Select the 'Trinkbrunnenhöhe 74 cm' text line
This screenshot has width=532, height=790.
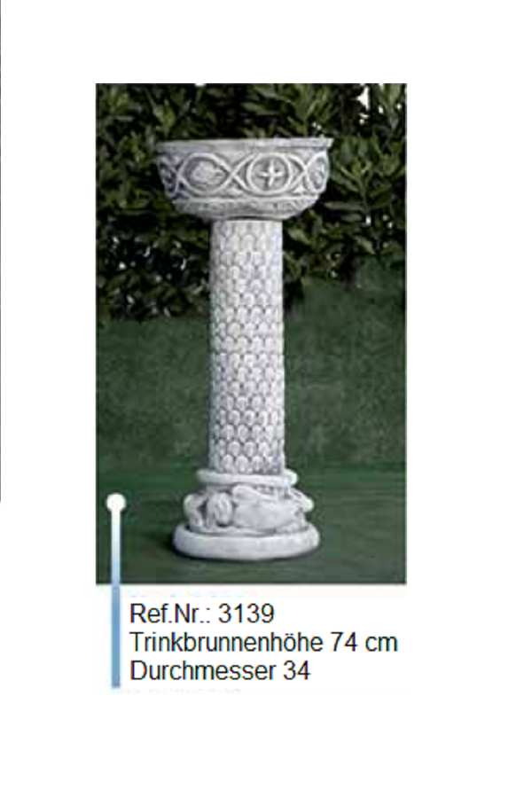coord(263,643)
